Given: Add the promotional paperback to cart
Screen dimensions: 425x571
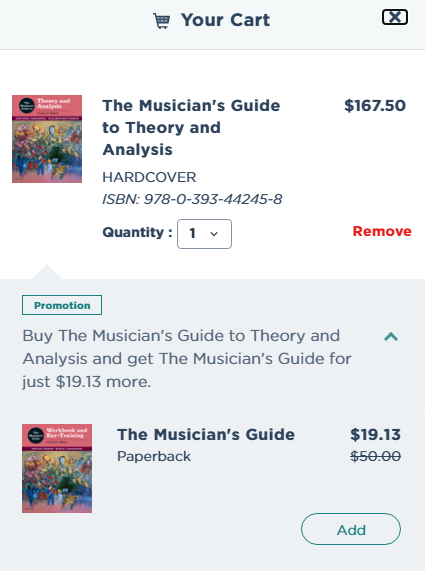Looking at the screenshot, I should pos(351,529).
